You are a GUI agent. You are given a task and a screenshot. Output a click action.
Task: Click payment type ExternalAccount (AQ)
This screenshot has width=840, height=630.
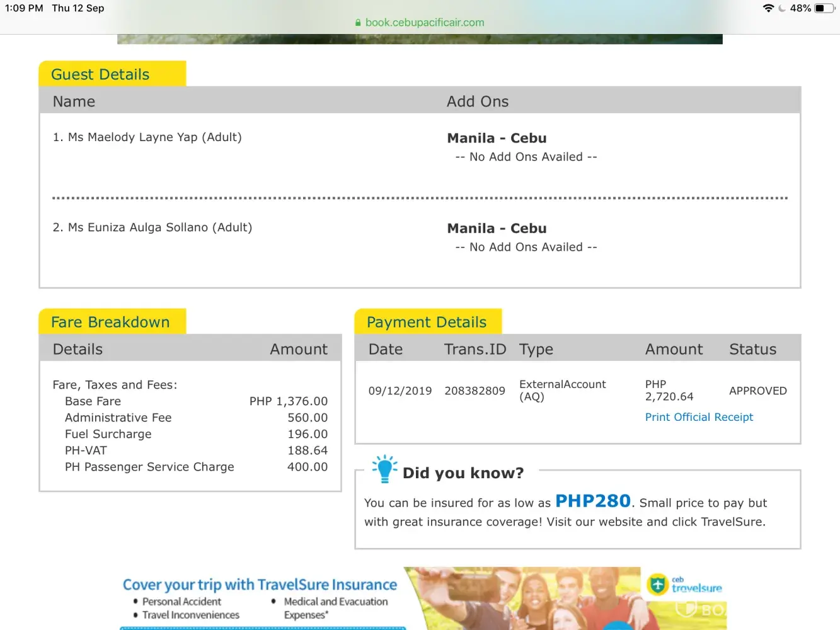point(563,391)
